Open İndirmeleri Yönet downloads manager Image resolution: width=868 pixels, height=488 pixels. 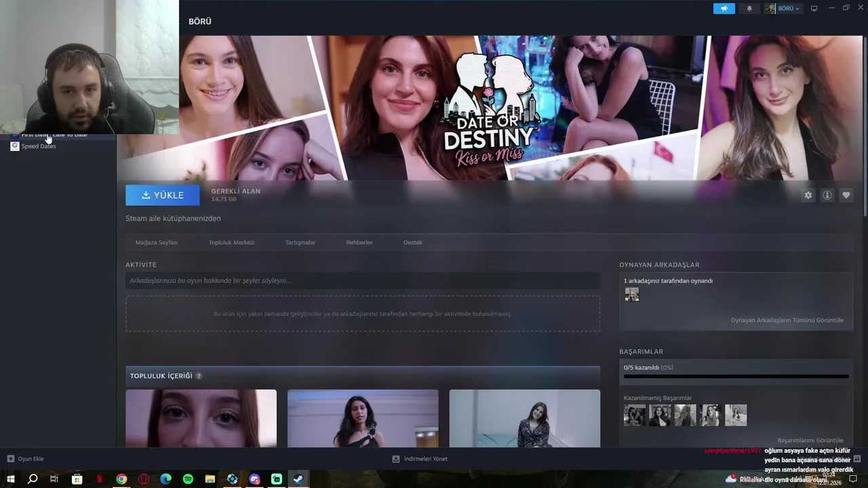click(420, 459)
